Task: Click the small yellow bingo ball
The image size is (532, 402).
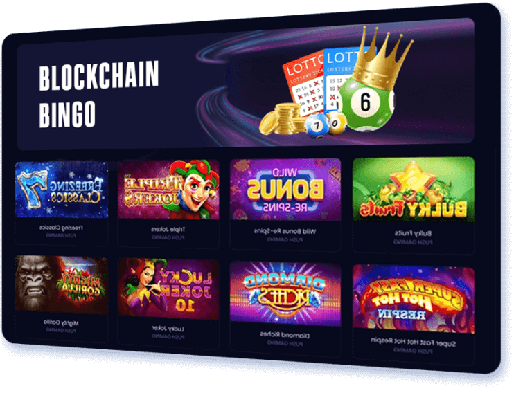Action: coord(337,123)
